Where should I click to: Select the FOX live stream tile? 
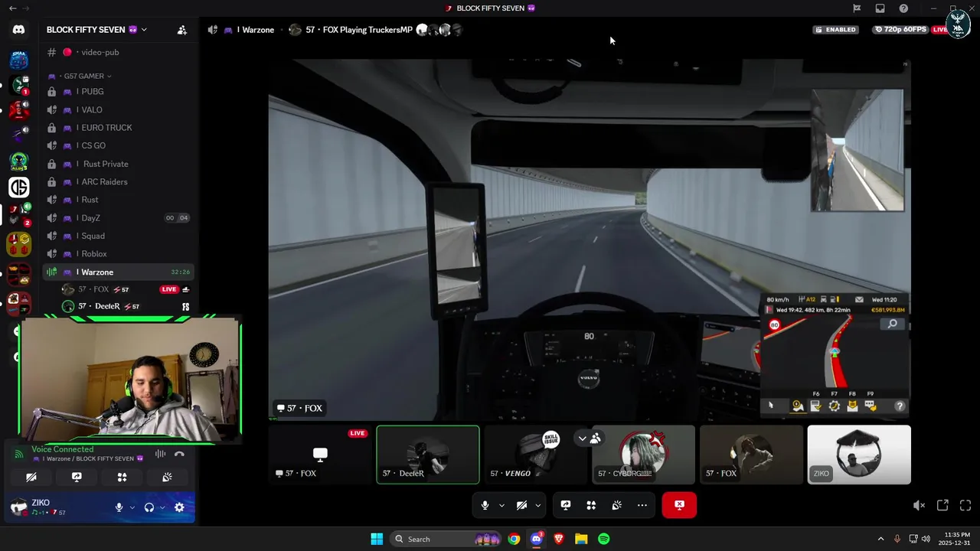pyautogui.click(x=320, y=455)
